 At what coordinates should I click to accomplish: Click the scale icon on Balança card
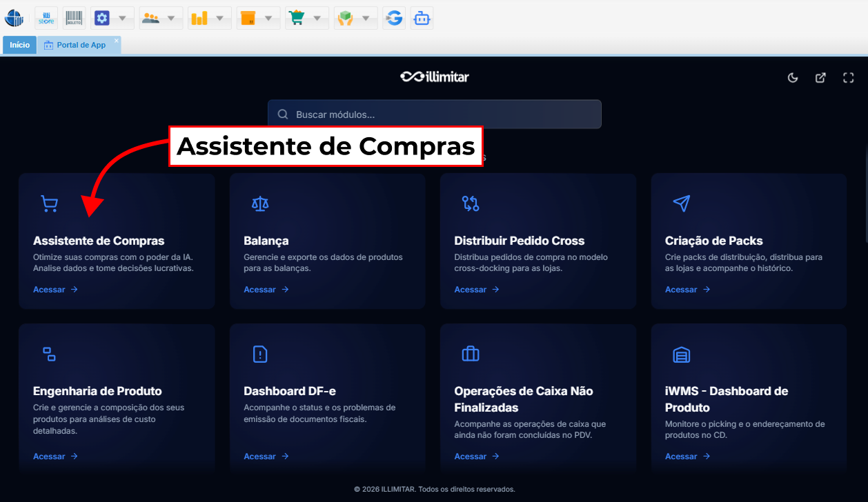click(x=260, y=203)
